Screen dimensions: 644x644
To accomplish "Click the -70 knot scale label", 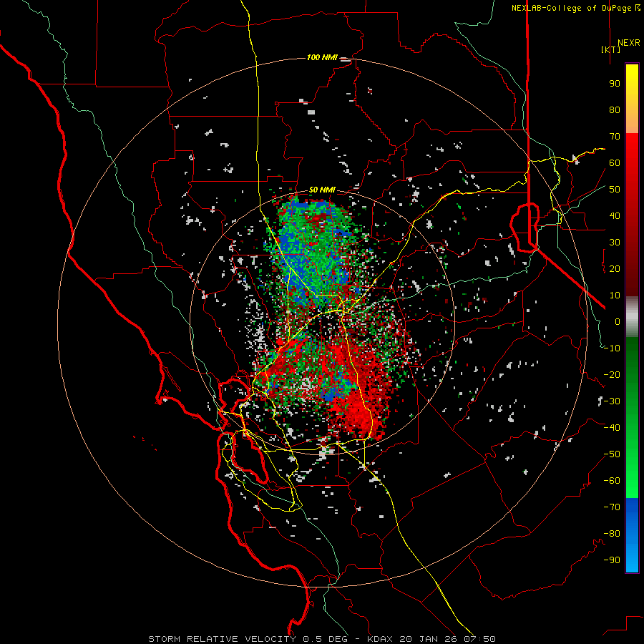I will [612, 507].
